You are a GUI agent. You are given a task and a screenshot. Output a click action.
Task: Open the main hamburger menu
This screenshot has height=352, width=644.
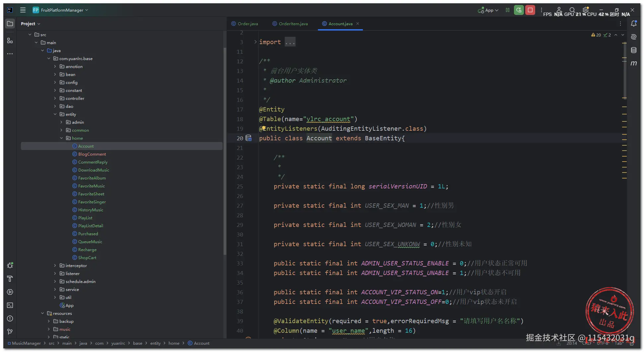pos(23,10)
